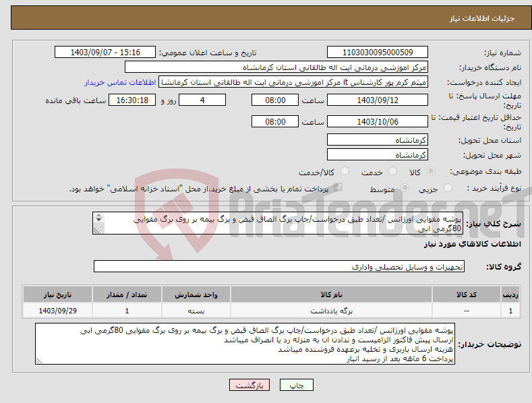The image size is (532, 403).
Task: Click the گروه کالا field
Action: coord(279,267)
